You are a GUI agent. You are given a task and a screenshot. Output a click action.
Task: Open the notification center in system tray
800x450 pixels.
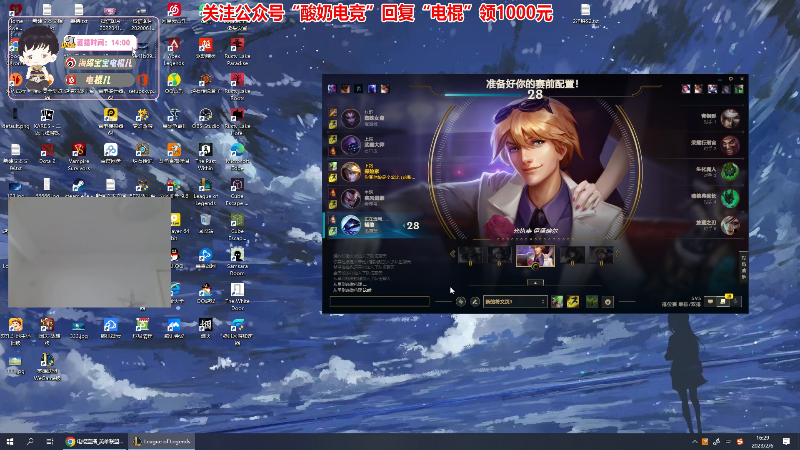(786, 441)
